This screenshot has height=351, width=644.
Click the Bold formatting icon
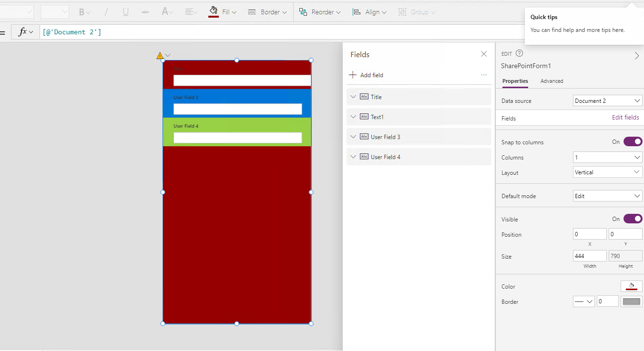[x=82, y=12]
